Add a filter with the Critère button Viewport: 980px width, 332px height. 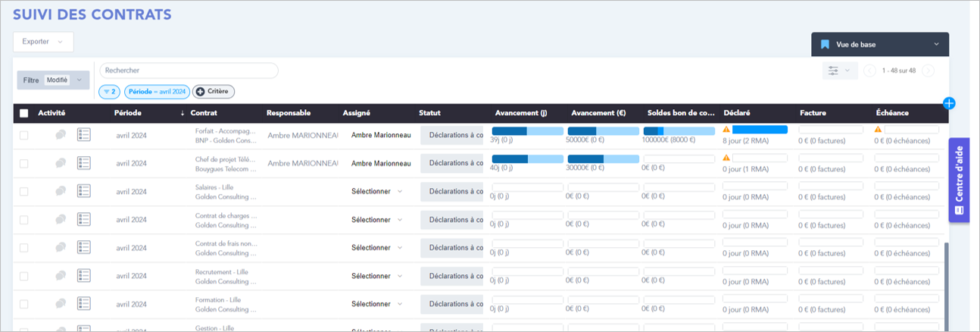click(x=214, y=92)
